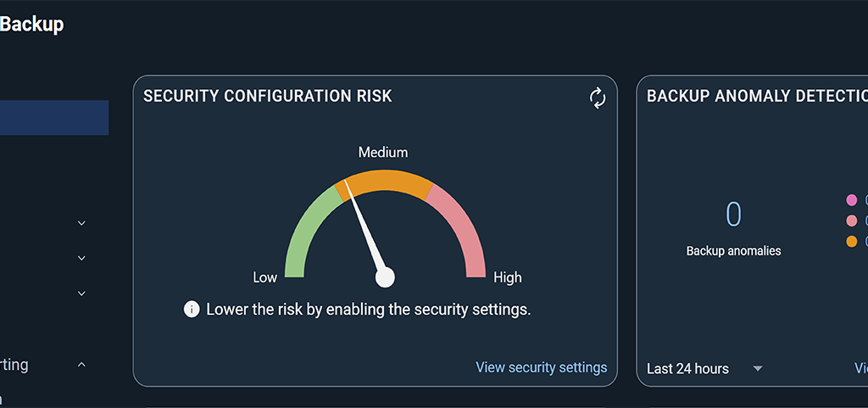Click the Backup anomalies count of 0
Image resolution: width=868 pixels, height=408 pixels.
[733, 215]
